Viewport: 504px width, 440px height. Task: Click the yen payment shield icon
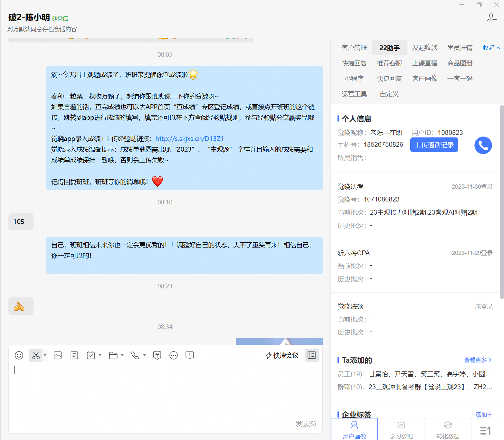157,355
